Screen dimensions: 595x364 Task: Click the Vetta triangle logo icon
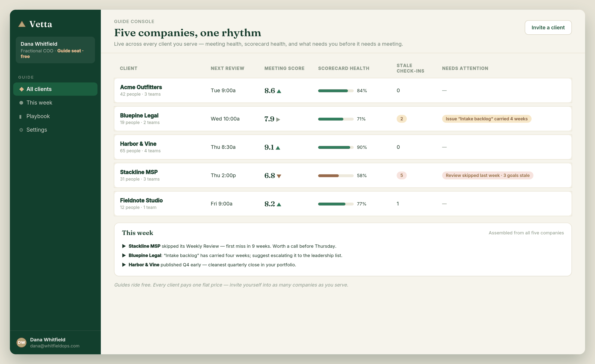(22, 24)
